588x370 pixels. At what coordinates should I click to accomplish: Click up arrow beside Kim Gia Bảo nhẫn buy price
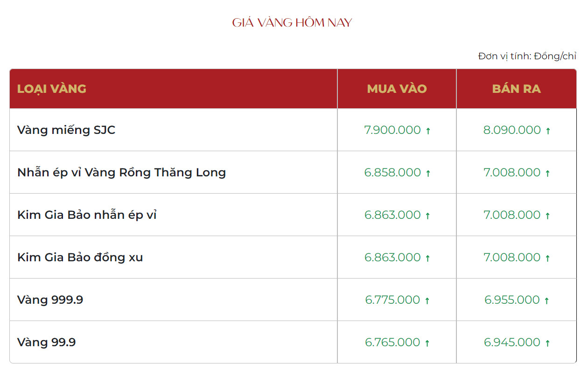(x=428, y=216)
